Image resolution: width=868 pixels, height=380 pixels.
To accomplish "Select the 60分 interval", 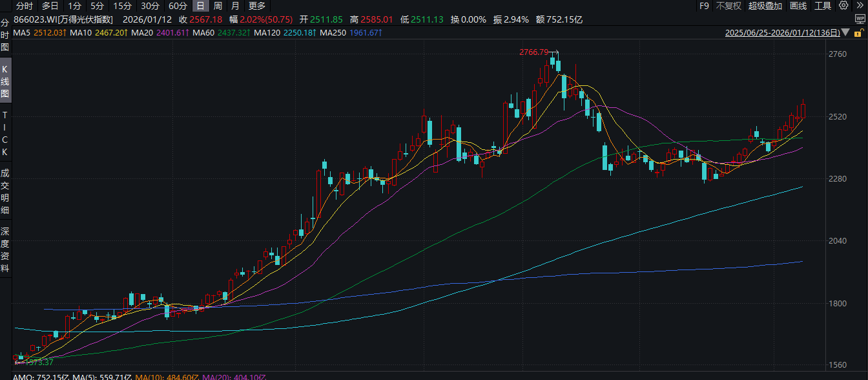I will [178, 6].
